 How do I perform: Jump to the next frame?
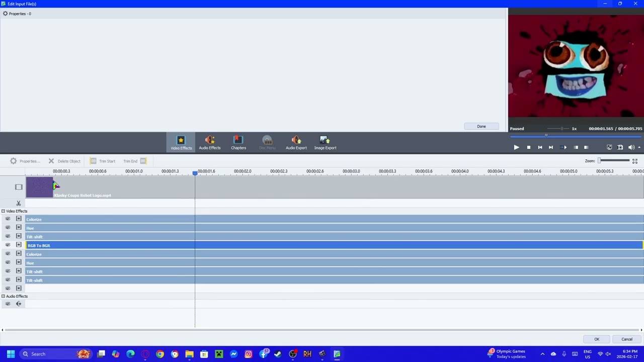550,147
